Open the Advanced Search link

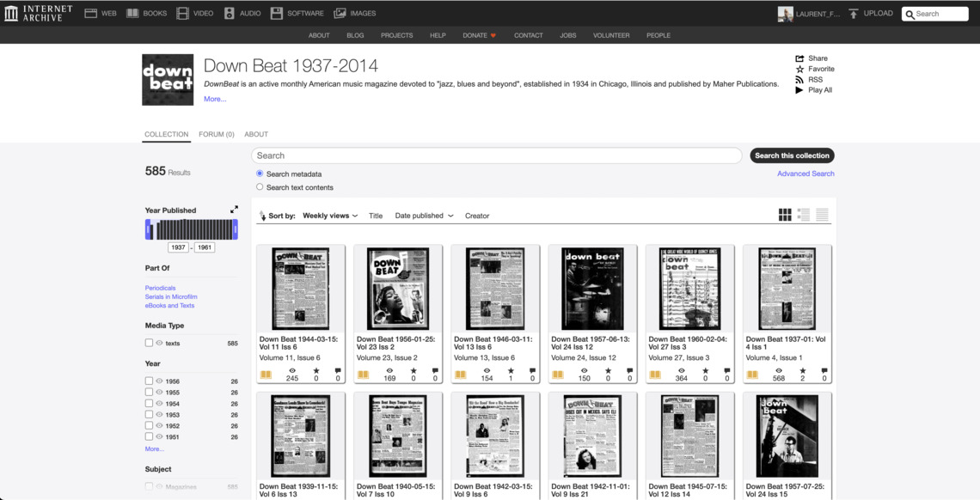805,174
